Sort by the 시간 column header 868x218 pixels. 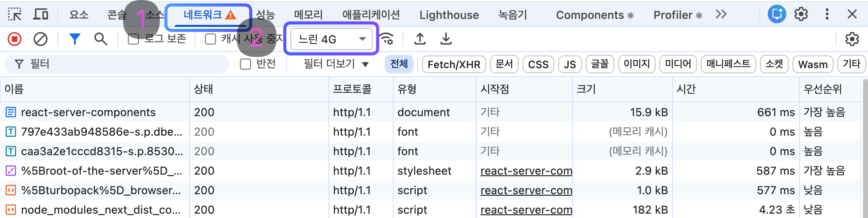(736, 89)
